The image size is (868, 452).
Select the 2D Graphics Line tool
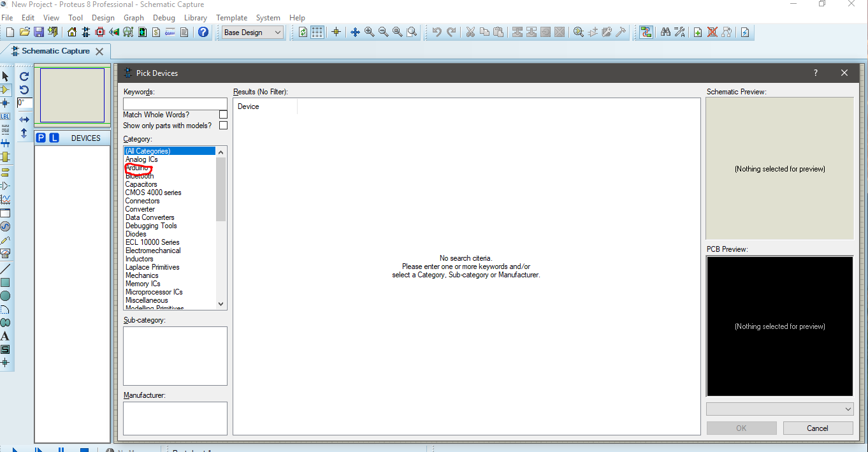[5, 269]
